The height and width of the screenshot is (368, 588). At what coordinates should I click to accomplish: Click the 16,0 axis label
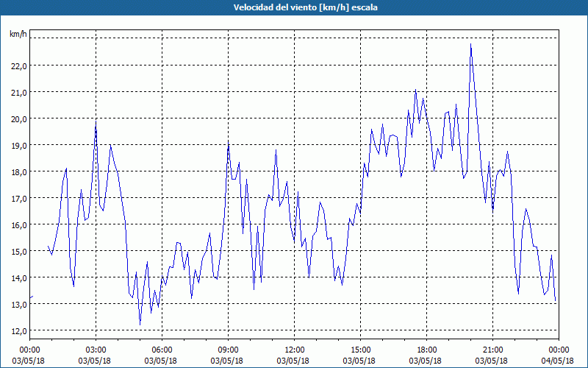tap(19, 225)
